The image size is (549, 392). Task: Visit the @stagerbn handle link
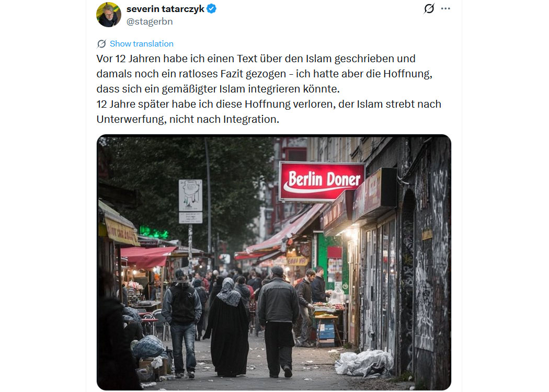150,22
